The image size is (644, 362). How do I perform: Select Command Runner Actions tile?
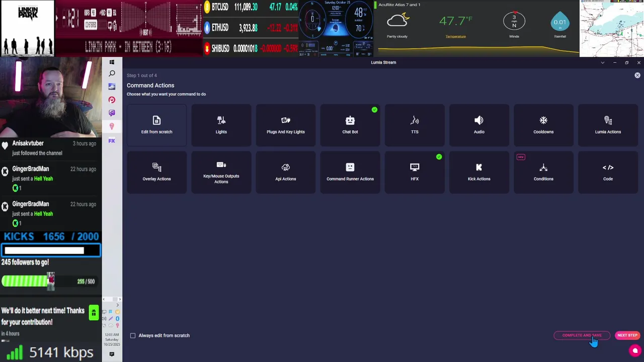350,172
